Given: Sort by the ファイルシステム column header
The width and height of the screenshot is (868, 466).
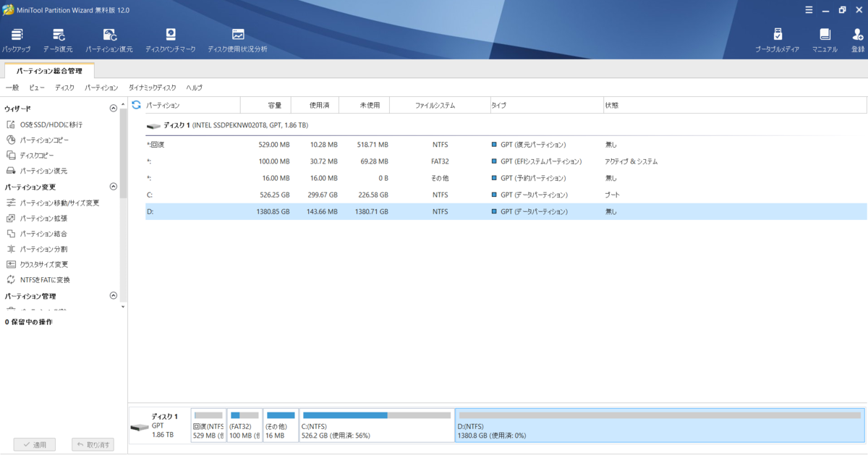Looking at the screenshot, I should click(x=439, y=106).
